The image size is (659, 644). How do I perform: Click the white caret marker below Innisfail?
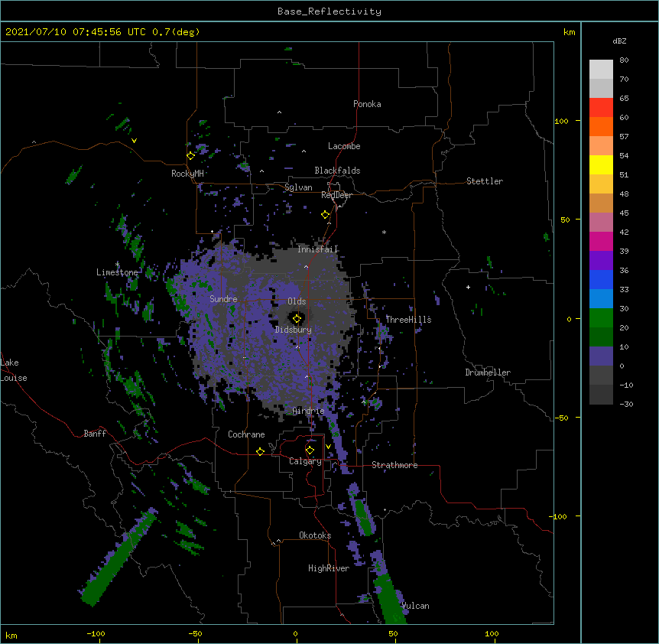(x=306, y=266)
